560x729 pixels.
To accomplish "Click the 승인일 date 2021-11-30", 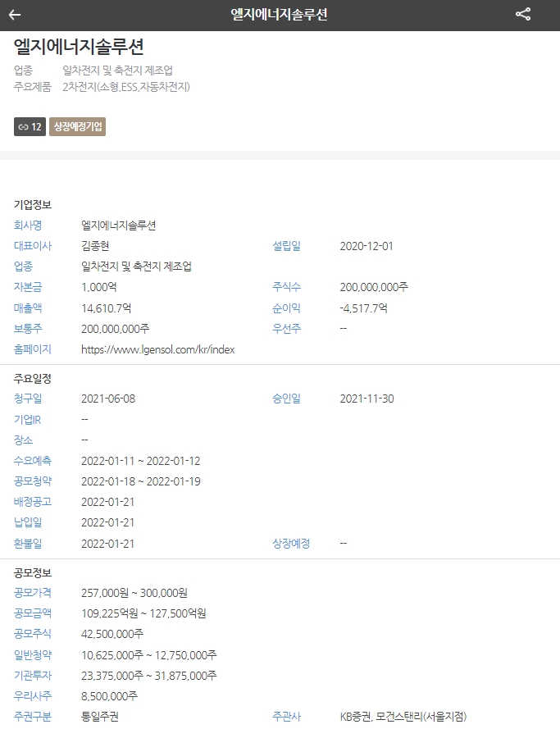I will [367, 399].
